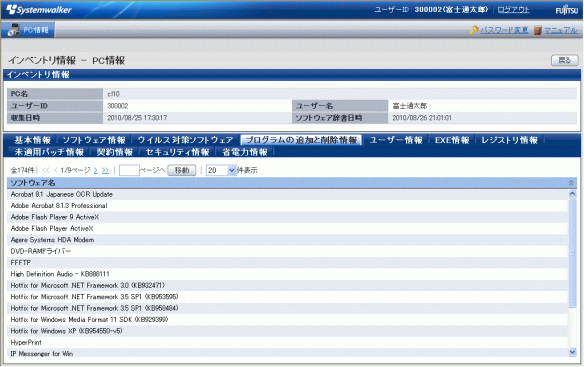Screen dimensions: 584x367
Task: Click the 収集日時 value 2010/08/25 17:30:17
Action: pyautogui.click(x=137, y=118)
